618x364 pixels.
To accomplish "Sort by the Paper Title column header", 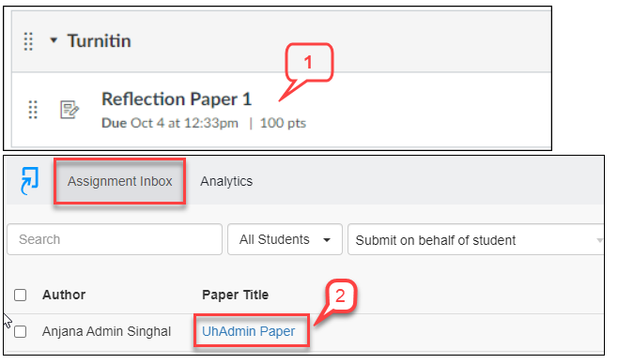I will (x=236, y=295).
